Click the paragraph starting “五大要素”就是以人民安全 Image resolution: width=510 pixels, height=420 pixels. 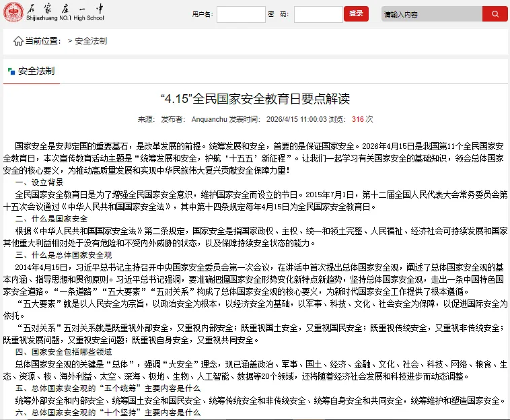point(255,310)
